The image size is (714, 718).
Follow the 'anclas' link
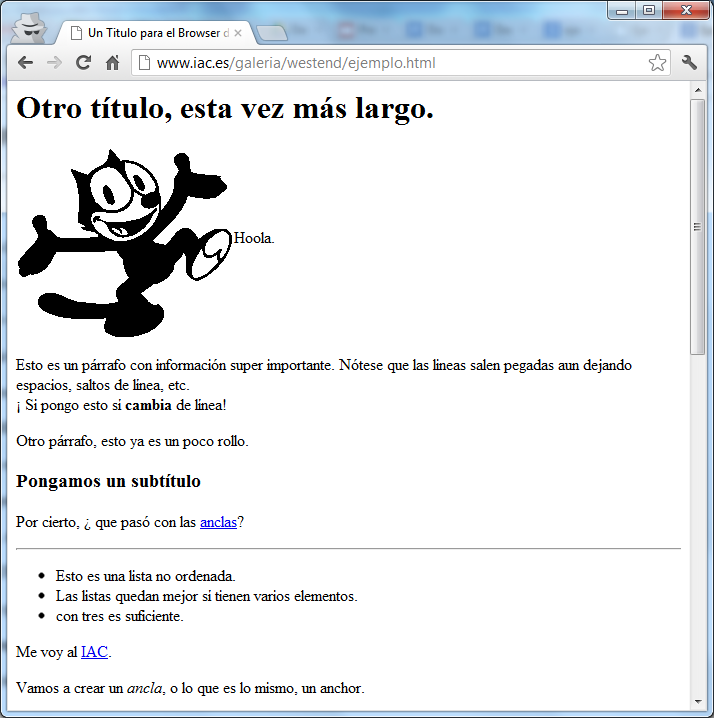(218, 522)
